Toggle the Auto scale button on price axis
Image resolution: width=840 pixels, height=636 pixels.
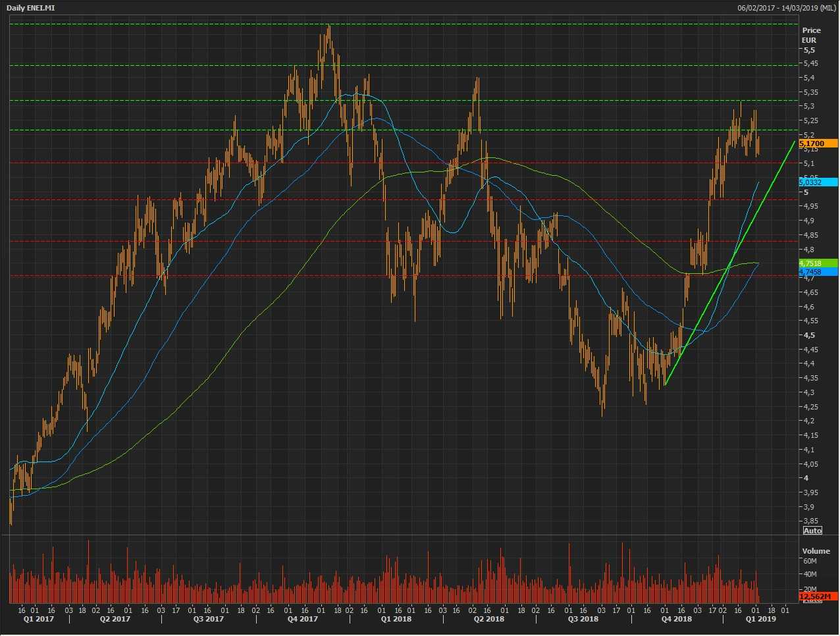(812, 531)
